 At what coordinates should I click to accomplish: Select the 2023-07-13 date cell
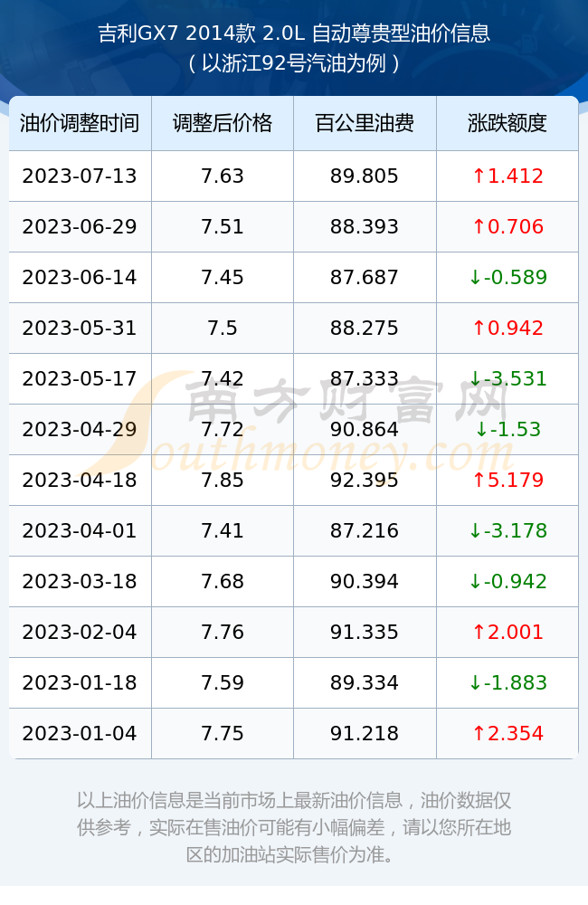tap(80, 176)
